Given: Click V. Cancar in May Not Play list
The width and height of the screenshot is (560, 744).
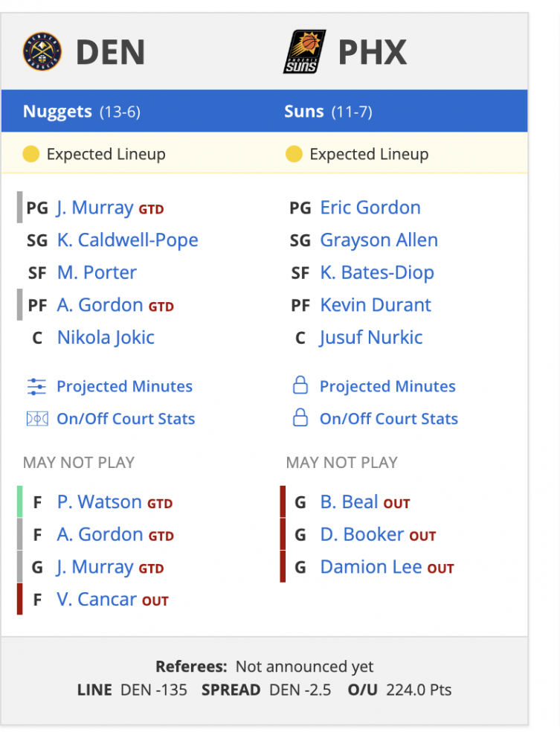Looking at the screenshot, I should [x=97, y=599].
